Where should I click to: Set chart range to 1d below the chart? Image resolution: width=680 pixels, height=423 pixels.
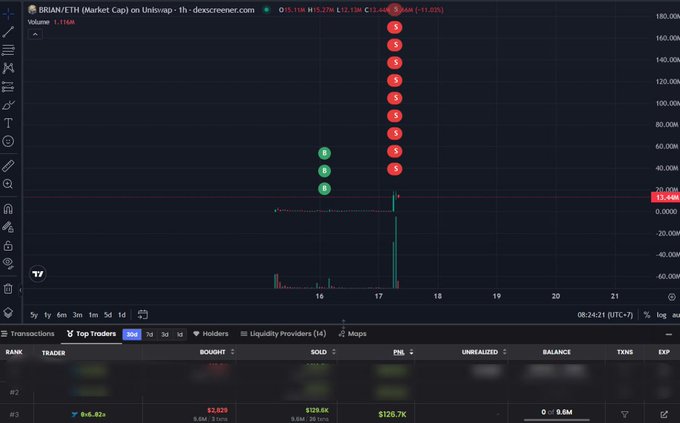pyautogui.click(x=122, y=315)
